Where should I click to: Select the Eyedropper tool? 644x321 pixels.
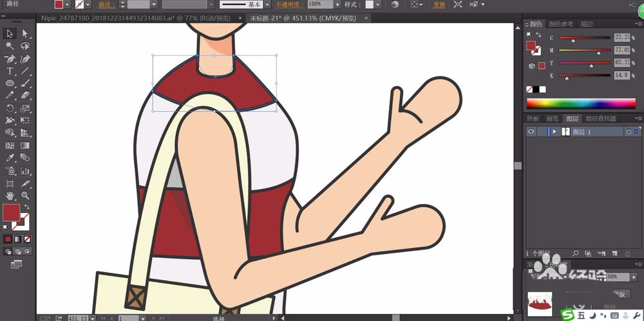tap(10, 158)
